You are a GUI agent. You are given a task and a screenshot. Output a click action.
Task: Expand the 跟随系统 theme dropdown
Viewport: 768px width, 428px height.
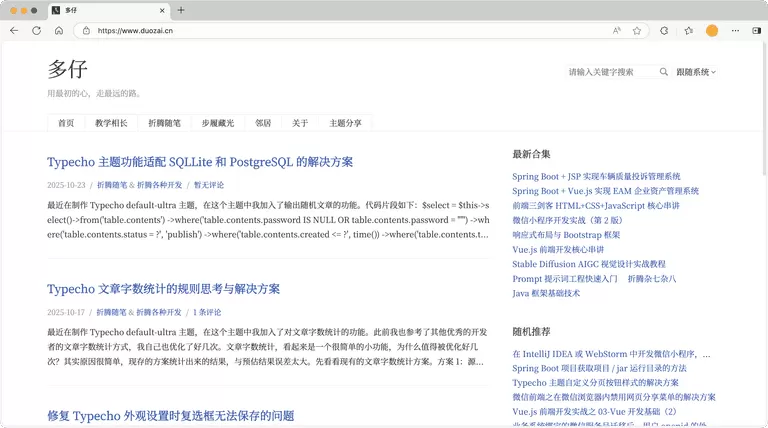(x=696, y=72)
